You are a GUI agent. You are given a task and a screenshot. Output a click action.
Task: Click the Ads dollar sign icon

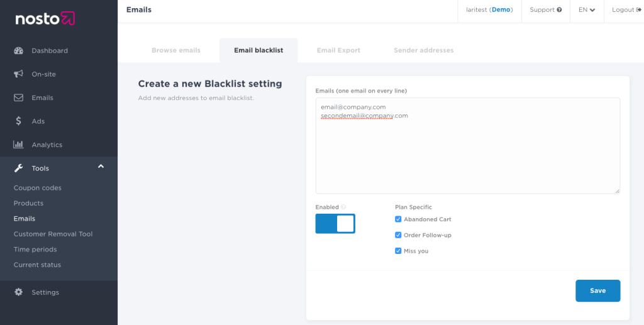18,121
